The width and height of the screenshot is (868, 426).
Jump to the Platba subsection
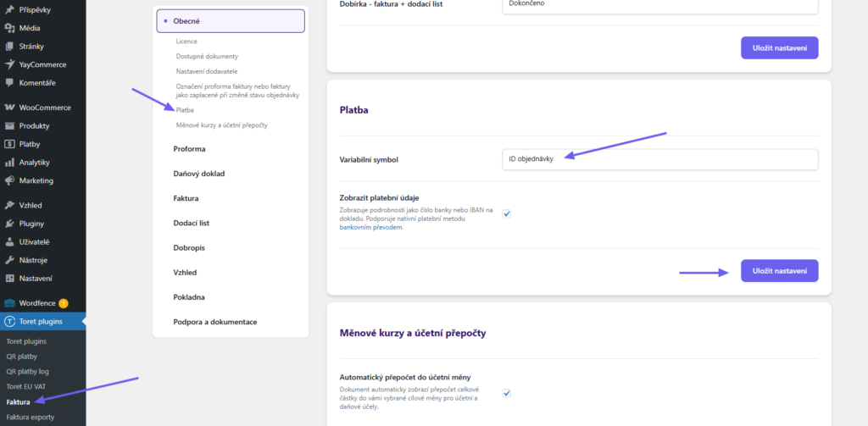click(184, 110)
